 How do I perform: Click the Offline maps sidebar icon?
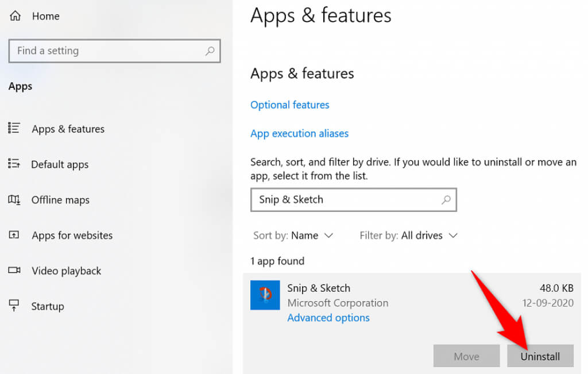tap(14, 200)
